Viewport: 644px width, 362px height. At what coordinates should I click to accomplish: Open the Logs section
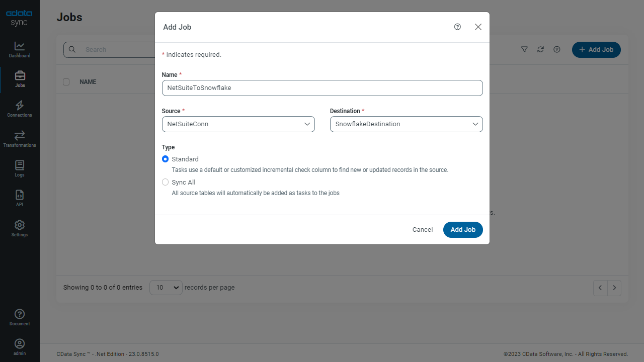(20, 168)
